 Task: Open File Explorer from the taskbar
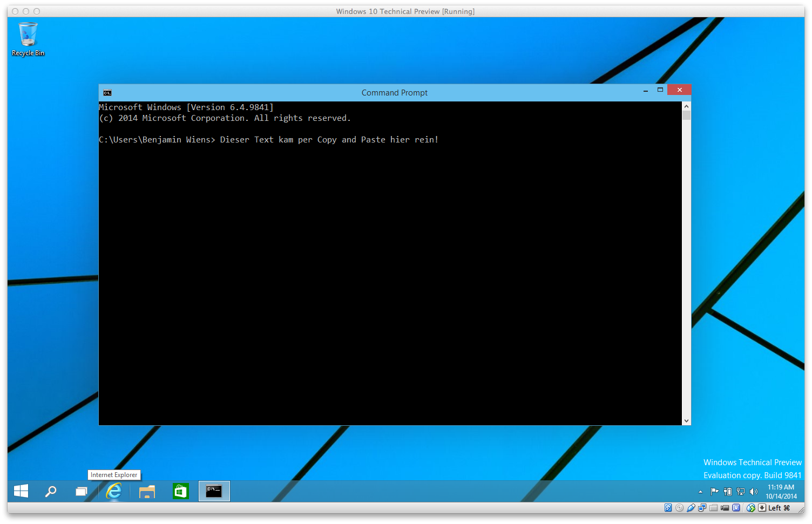[147, 491]
